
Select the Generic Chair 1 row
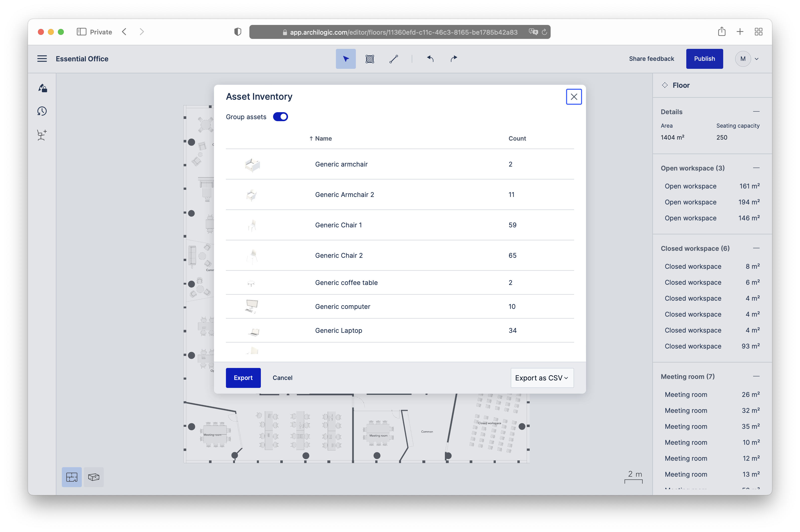pyautogui.click(x=400, y=225)
